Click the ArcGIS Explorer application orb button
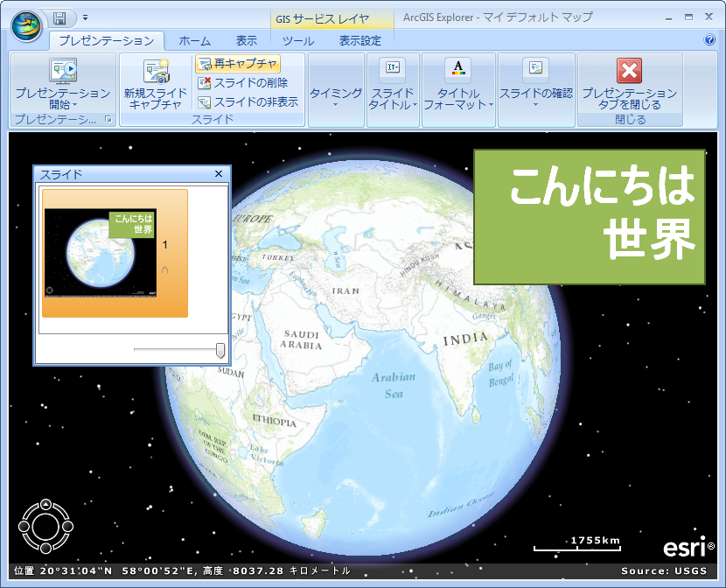 [26, 24]
